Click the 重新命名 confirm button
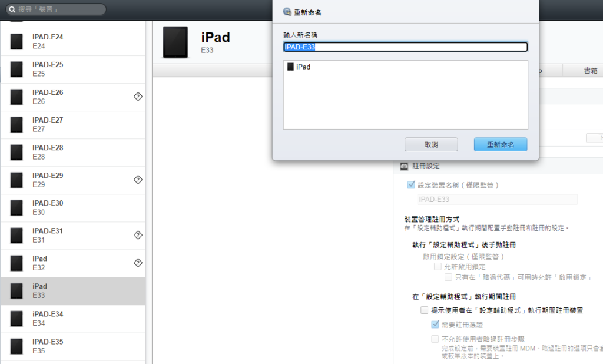 [501, 145]
